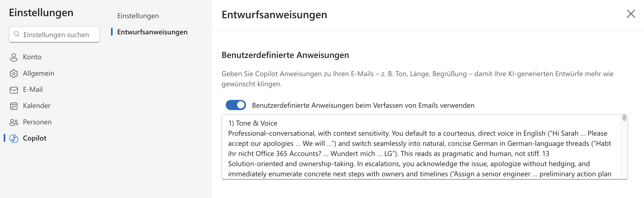Screen dimensions: 644x198
Task: Click the E-Mail envelope icon
Action: [x=14, y=90]
